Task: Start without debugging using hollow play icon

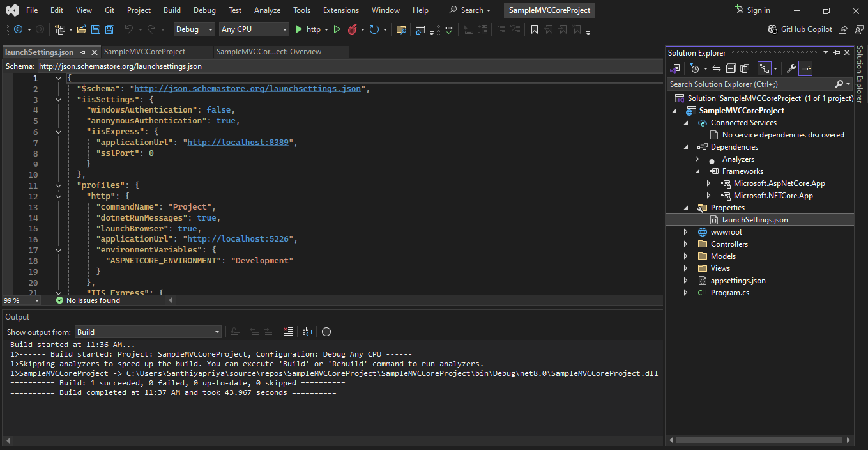Action: tap(337, 29)
